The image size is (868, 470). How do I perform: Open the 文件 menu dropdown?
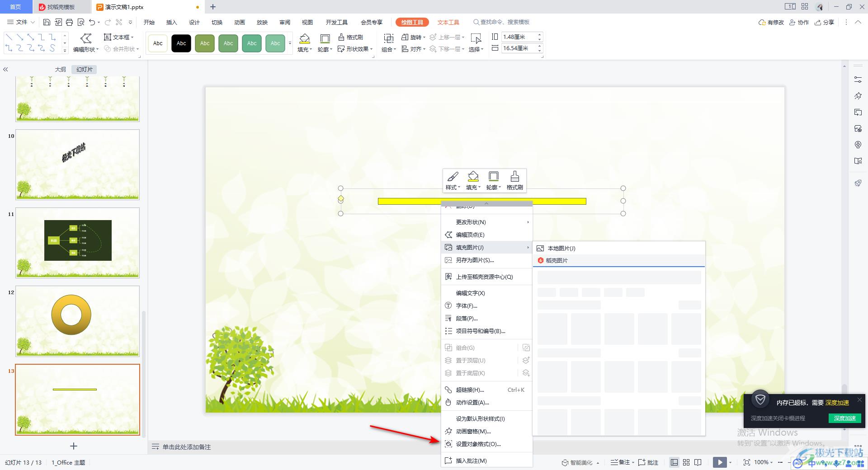[21, 22]
